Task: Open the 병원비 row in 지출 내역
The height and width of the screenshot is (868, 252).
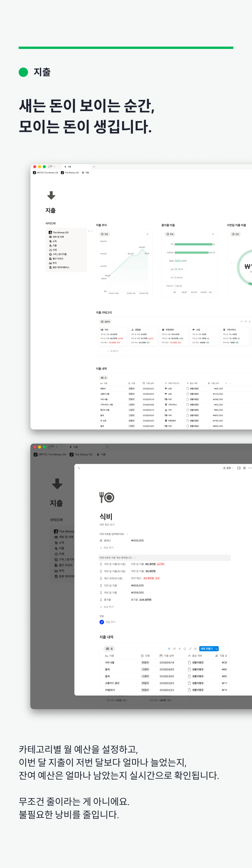Action: (103, 389)
